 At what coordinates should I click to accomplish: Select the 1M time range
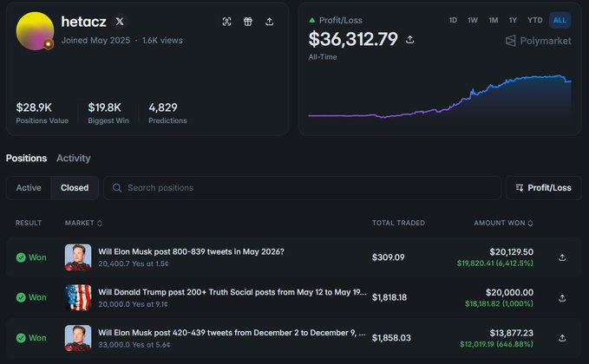coord(494,20)
